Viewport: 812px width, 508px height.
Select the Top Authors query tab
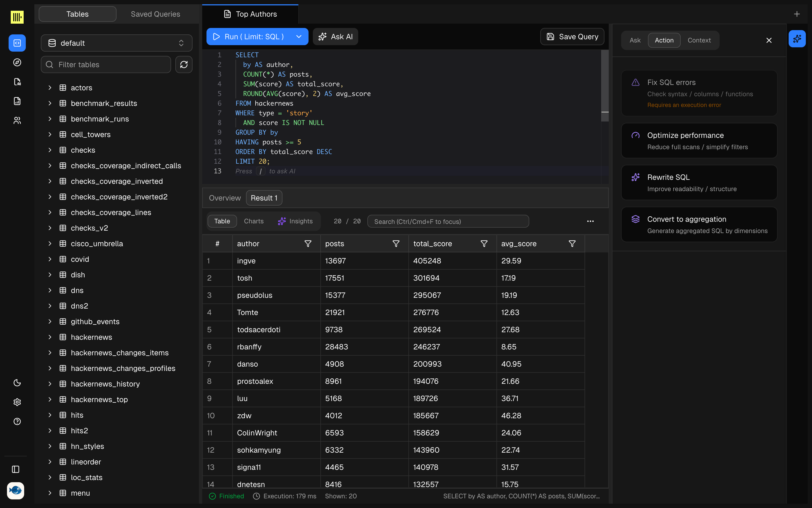(250, 14)
